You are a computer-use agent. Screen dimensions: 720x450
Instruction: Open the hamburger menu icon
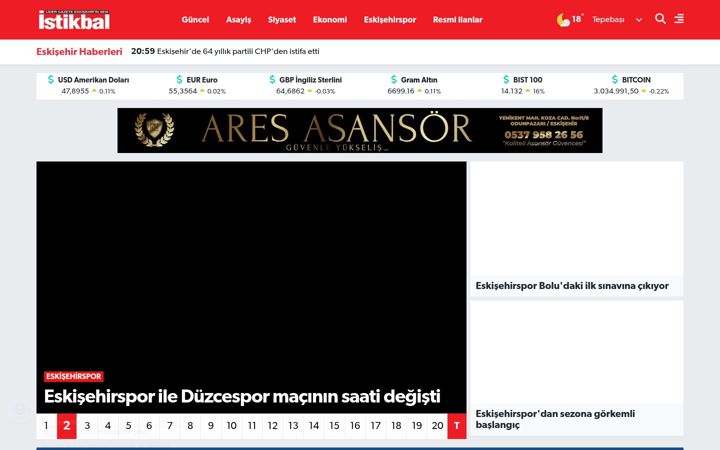(x=679, y=19)
